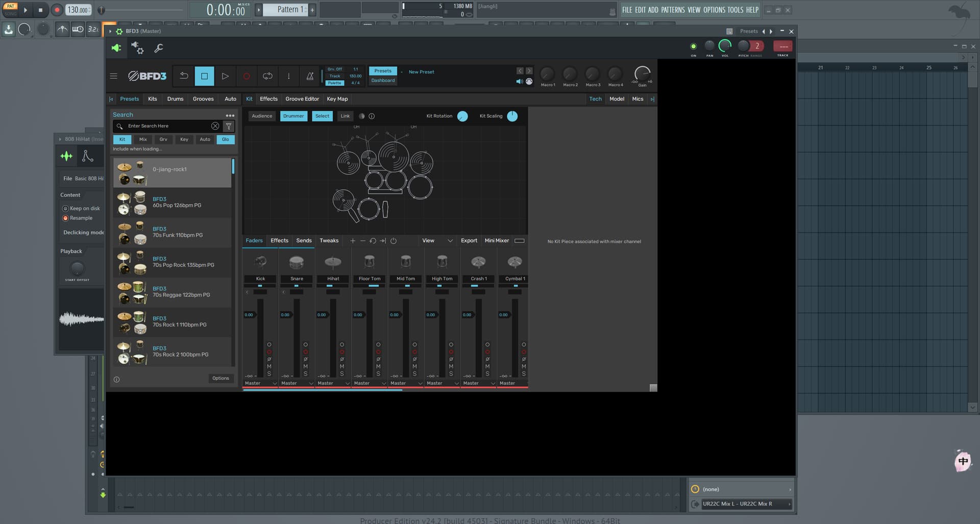This screenshot has width=980, height=524.
Task: Open Mid Tom Master output dropdown
Action: click(x=406, y=383)
